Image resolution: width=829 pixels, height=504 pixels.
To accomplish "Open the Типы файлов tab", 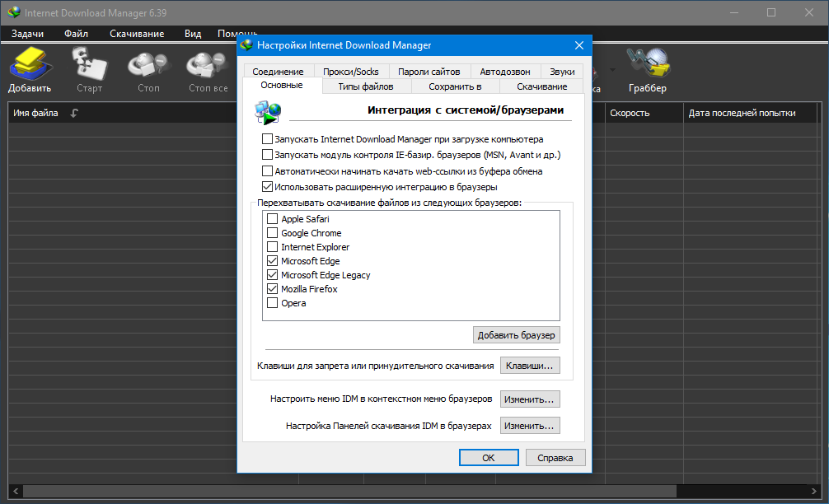I will click(x=366, y=86).
